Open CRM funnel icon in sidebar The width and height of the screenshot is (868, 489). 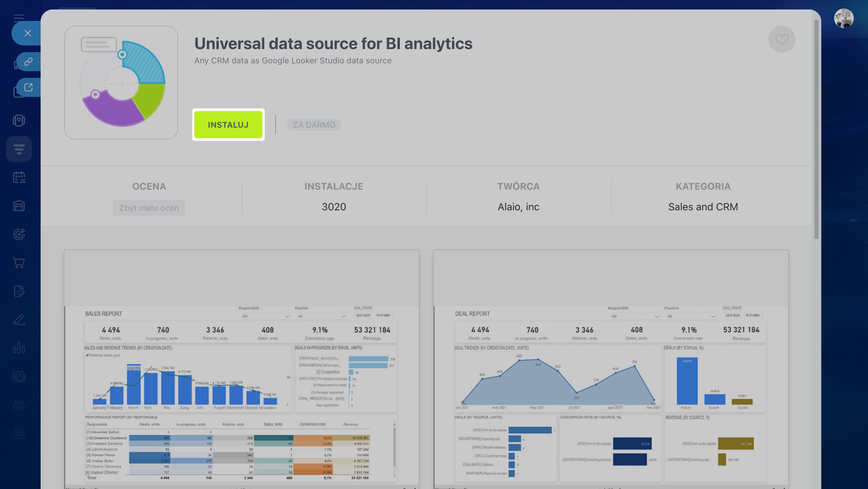pyautogui.click(x=19, y=149)
